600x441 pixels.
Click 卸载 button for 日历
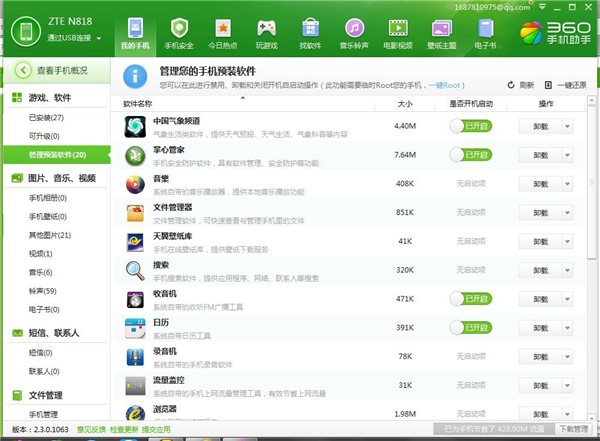pyautogui.click(x=540, y=328)
